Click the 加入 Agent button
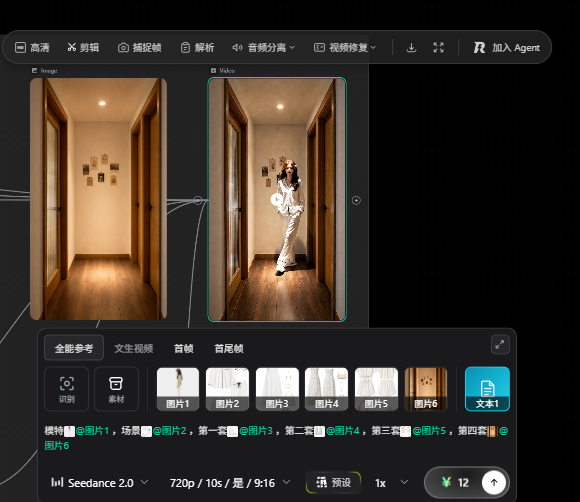Viewport: 580px width, 502px height. pyautogui.click(x=507, y=47)
